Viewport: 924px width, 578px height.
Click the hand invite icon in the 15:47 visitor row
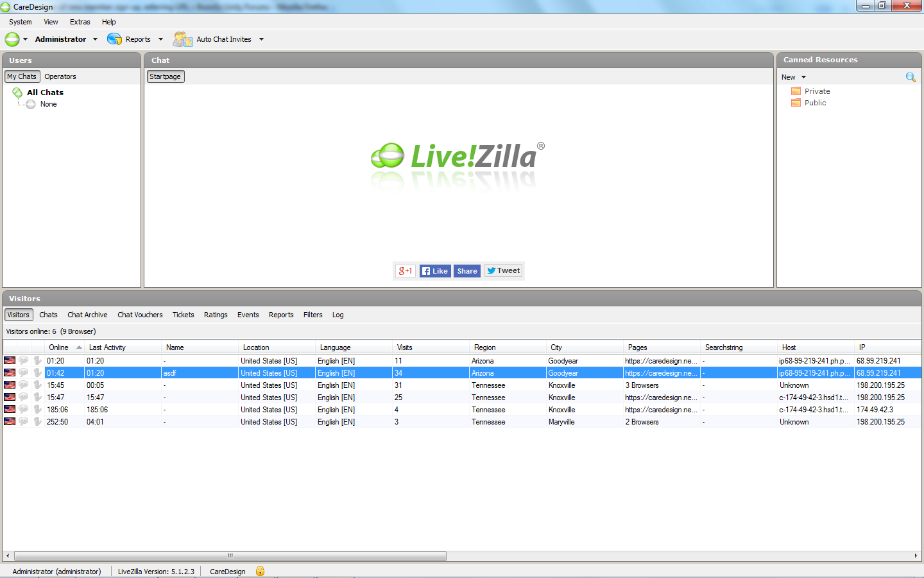(x=38, y=397)
